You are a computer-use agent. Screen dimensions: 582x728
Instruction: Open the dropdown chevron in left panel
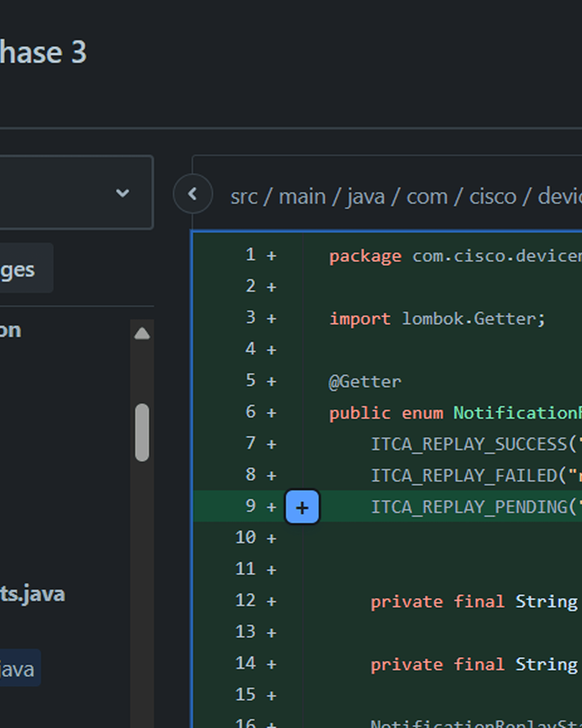[x=122, y=193]
